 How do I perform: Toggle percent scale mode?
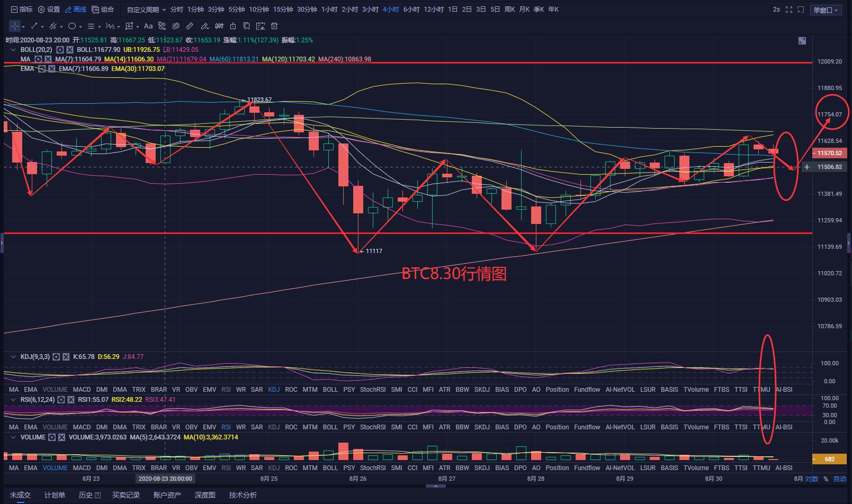click(x=826, y=479)
